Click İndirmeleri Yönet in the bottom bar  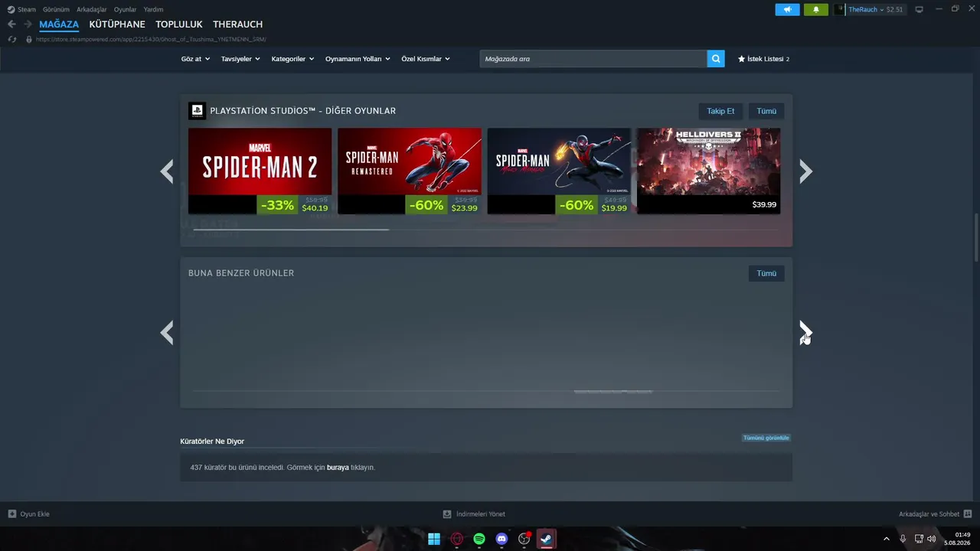(474, 514)
